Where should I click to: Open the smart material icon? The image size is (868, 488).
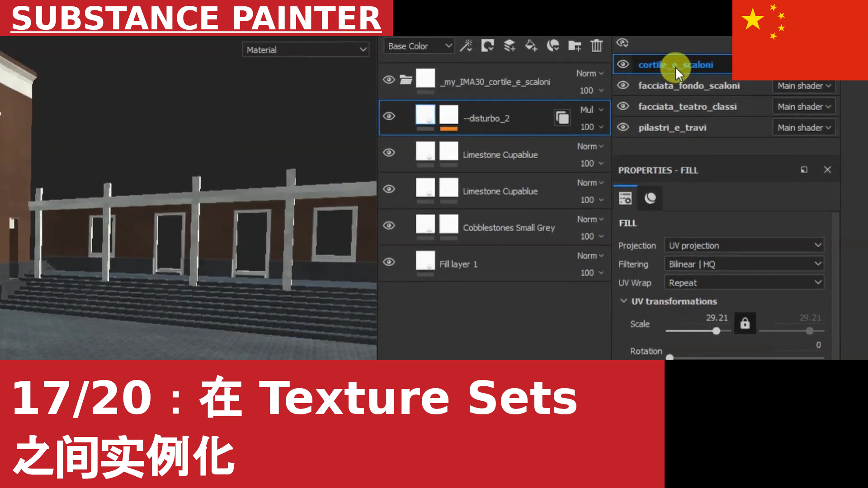(x=553, y=46)
